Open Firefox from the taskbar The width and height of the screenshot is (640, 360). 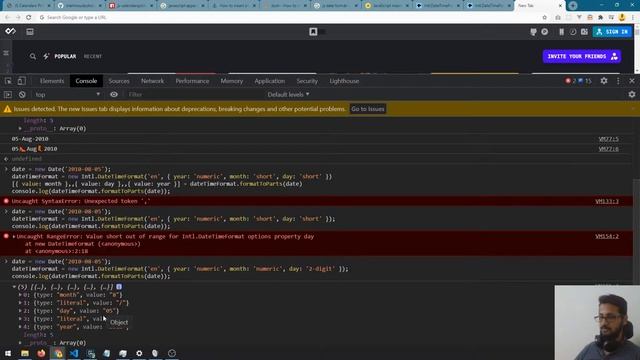coord(41,353)
